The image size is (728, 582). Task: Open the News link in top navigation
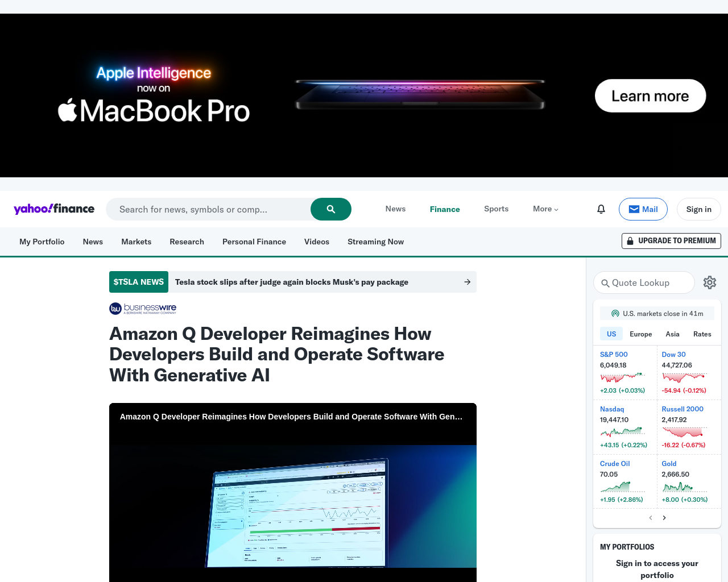click(395, 209)
